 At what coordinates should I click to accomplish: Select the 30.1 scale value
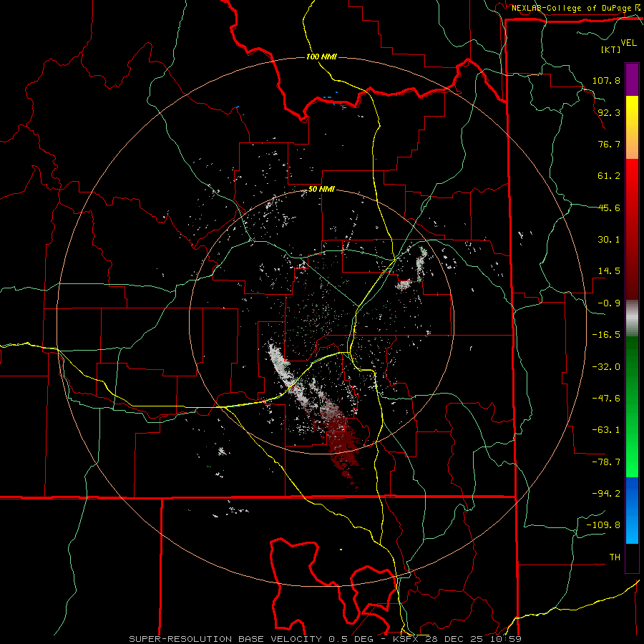[609, 239]
